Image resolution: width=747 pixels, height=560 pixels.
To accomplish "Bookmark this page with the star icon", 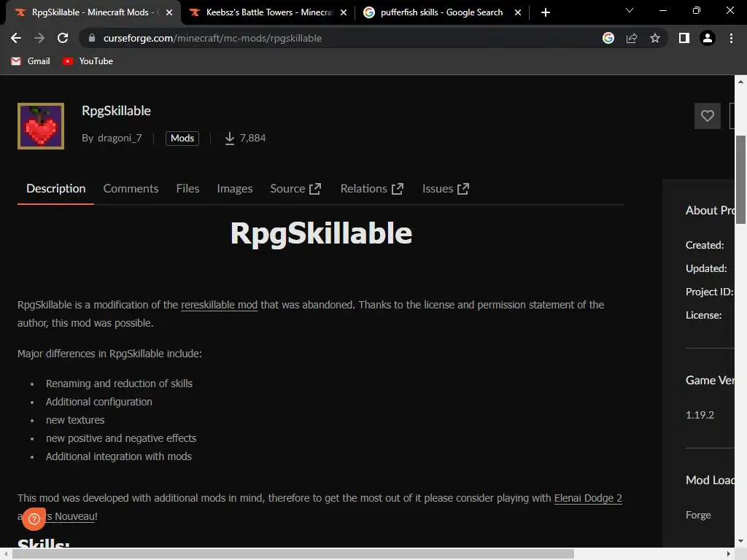I will pos(655,38).
